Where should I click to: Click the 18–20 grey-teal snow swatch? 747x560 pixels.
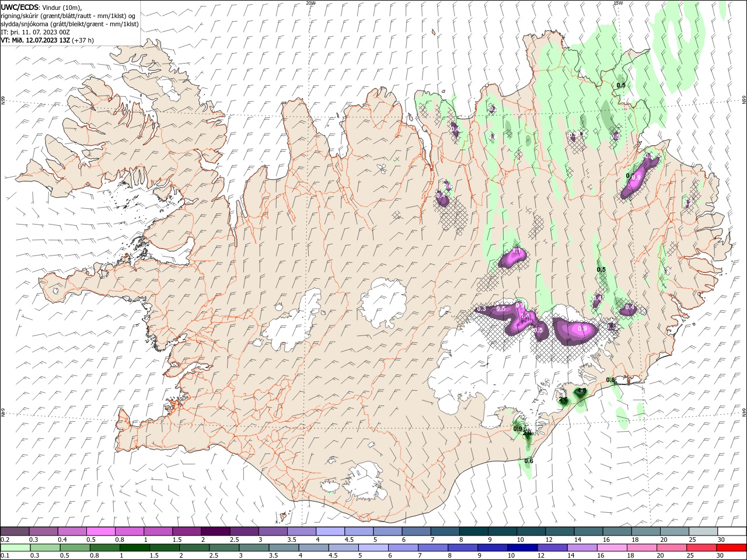(645, 531)
